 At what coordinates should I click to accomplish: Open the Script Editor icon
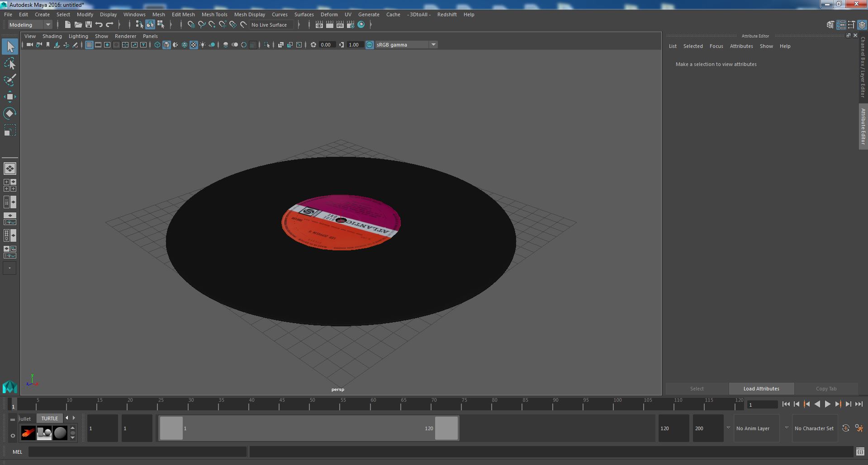coord(860,451)
